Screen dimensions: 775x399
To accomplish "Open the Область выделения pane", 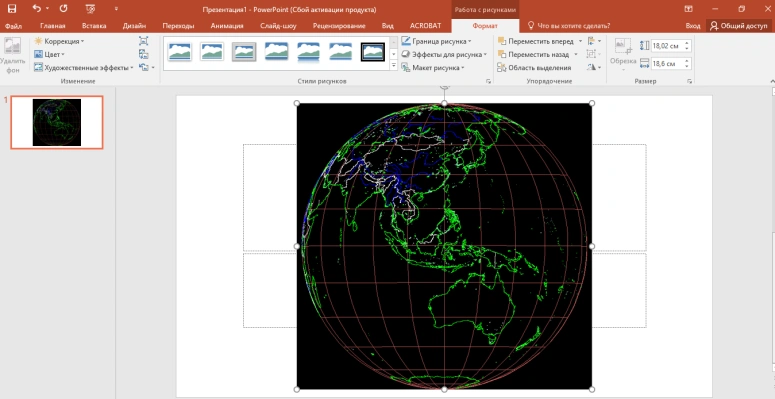I will 534,68.
